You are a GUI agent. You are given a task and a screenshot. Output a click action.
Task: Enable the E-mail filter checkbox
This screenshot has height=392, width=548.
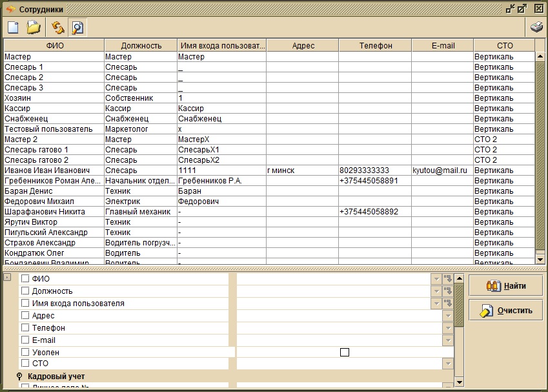[x=25, y=340]
